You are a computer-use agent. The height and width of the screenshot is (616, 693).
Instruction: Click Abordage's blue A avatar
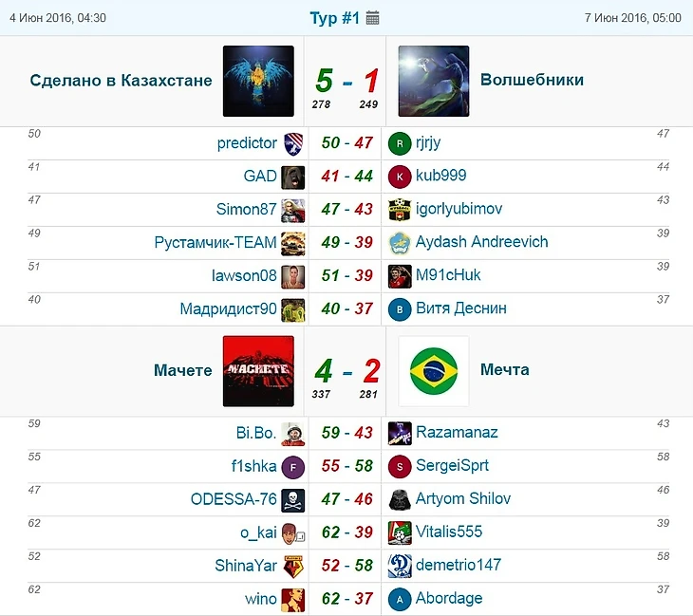400,599
